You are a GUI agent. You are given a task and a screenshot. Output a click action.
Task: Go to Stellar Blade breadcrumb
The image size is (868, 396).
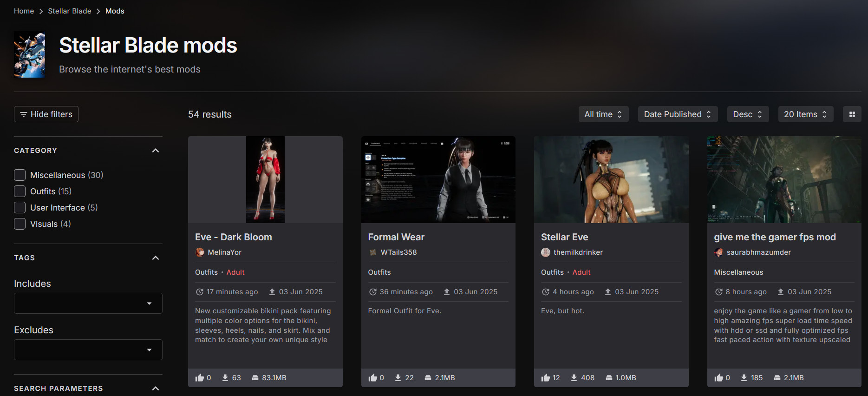(70, 11)
